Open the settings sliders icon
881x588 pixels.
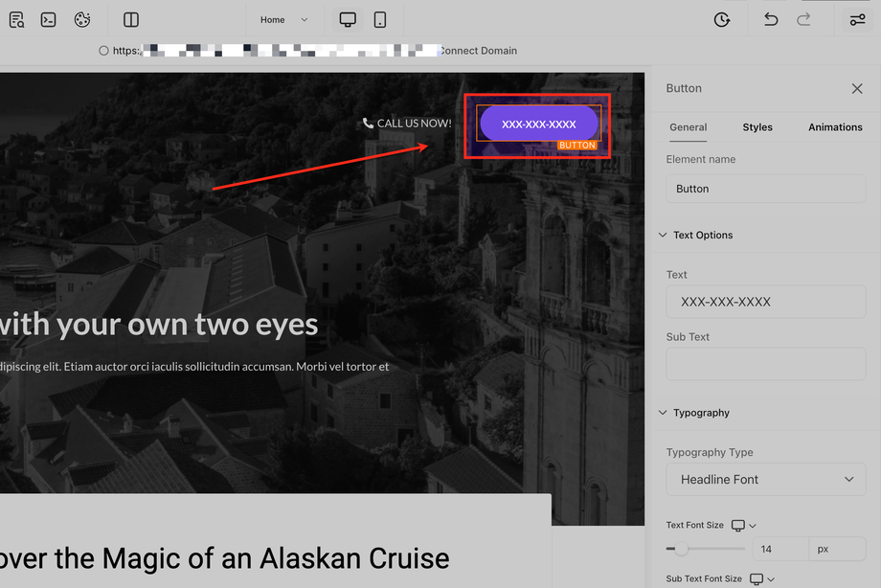(x=857, y=20)
